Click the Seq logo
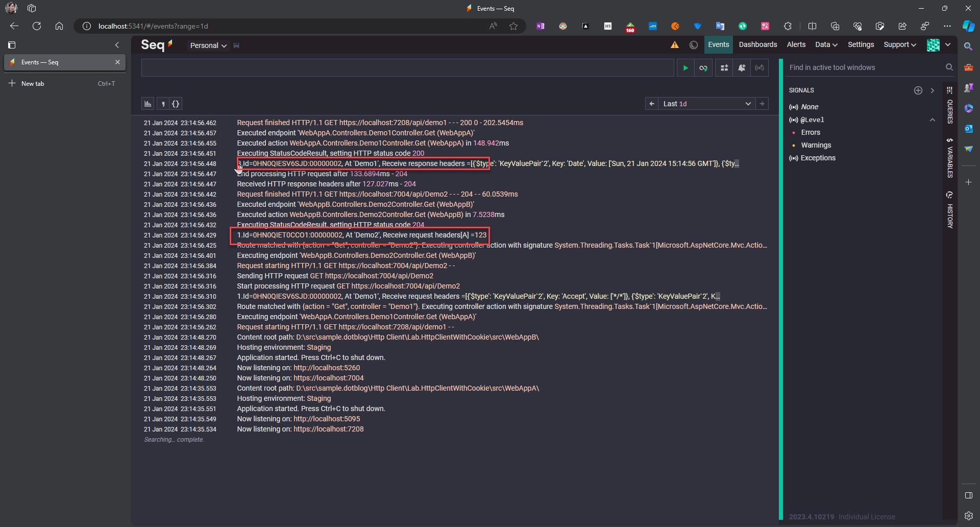 pos(157,45)
